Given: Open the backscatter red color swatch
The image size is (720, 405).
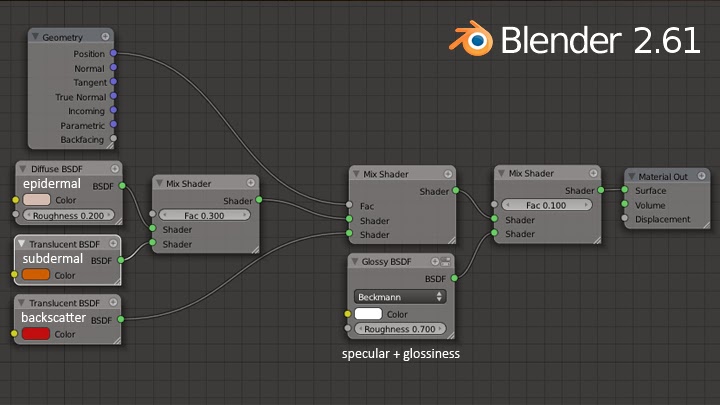Looking at the screenshot, I should click(36, 334).
